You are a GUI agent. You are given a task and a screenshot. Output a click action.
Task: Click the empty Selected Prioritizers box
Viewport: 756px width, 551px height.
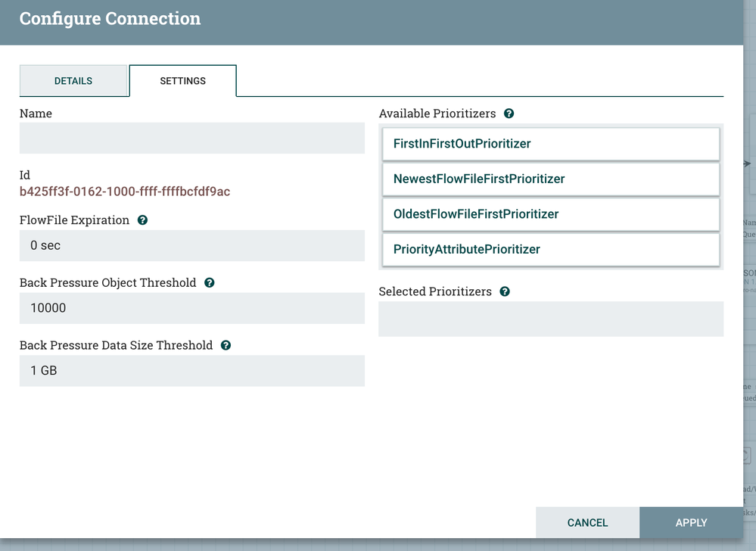(550, 319)
